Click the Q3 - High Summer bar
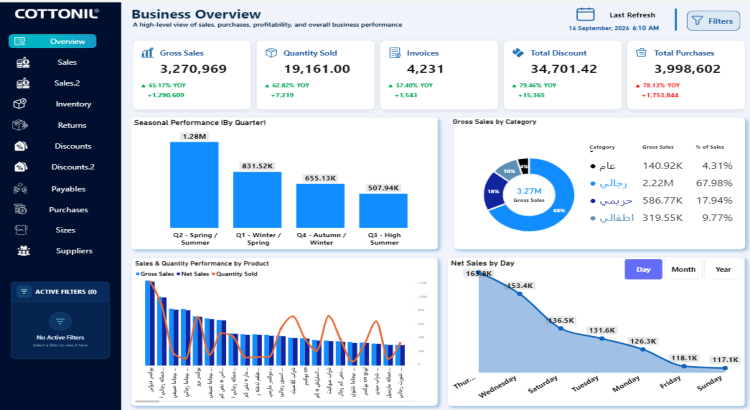 click(383, 211)
